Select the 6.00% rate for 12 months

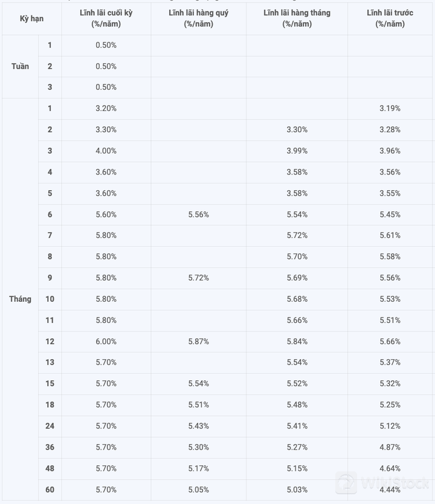tap(106, 342)
